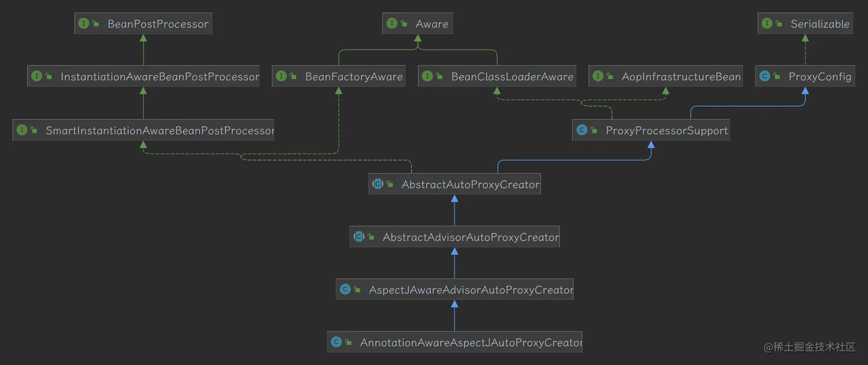Select the AspectJAwareAdvisorAutoProxyCreator label text
This screenshot has width=868, height=365.
[x=471, y=290]
